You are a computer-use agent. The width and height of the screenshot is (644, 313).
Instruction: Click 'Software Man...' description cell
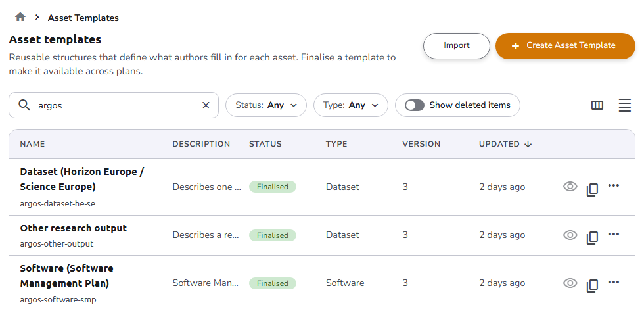205,283
